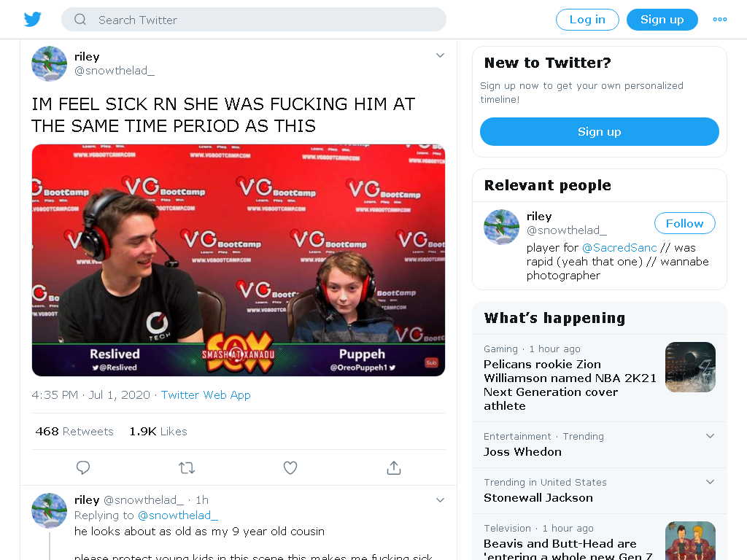Click the large Sign up button in sidebar
This screenshot has height=560, width=747.
tap(600, 131)
